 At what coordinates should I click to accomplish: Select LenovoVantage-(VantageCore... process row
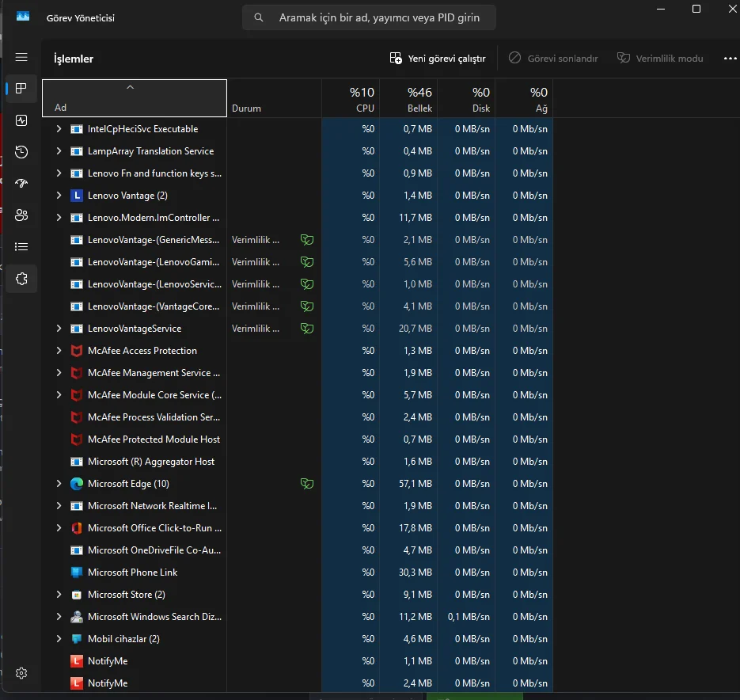click(x=298, y=306)
